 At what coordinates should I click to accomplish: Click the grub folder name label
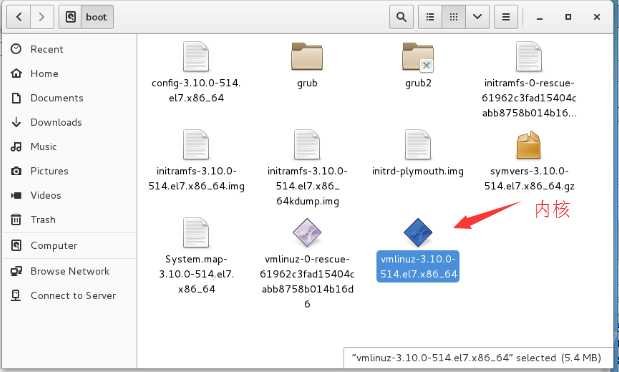click(307, 83)
